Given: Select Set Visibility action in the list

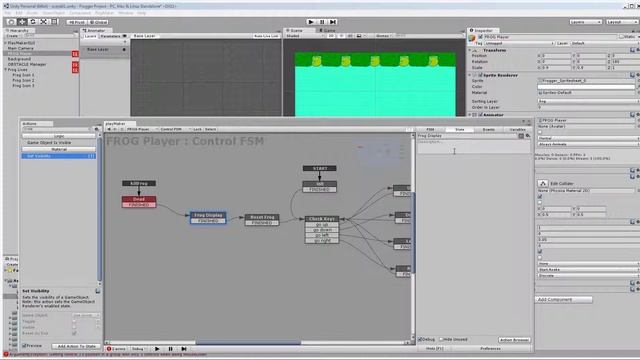Looking at the screenshot, I should tap(58, 156).
